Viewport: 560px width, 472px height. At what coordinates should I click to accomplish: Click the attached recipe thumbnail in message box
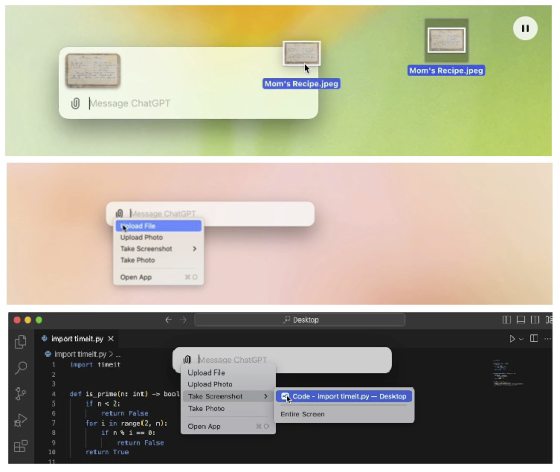pos(93,70)
